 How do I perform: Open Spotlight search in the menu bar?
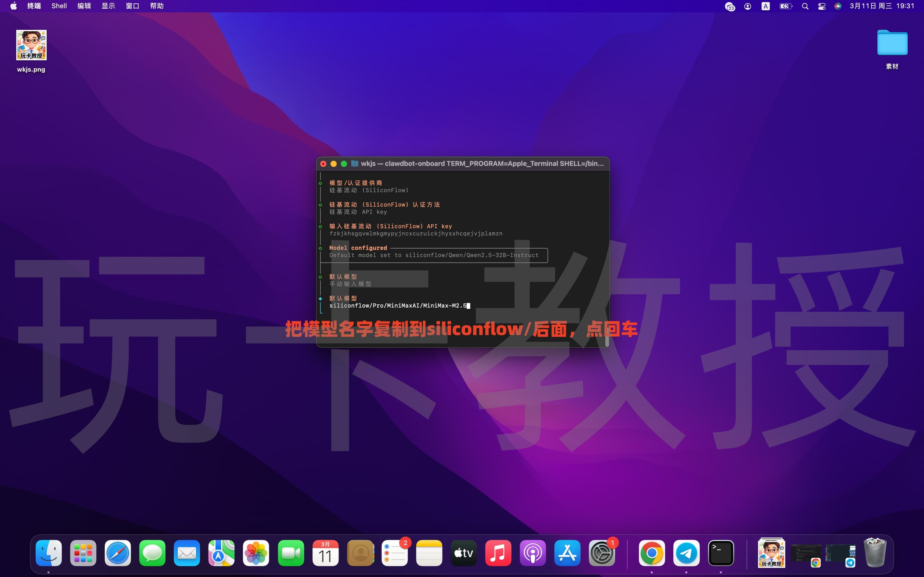point(805,6)
